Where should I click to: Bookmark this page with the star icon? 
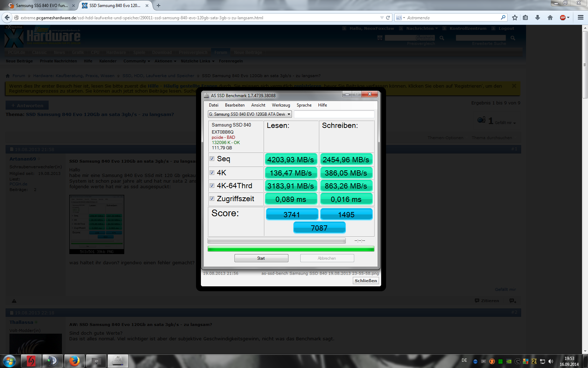point(514,18)
